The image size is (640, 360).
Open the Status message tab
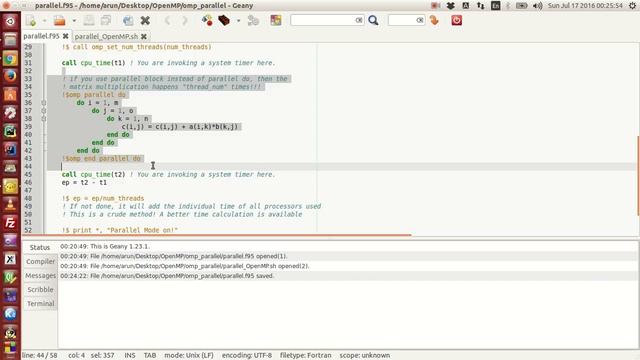[x=40, y=248]
